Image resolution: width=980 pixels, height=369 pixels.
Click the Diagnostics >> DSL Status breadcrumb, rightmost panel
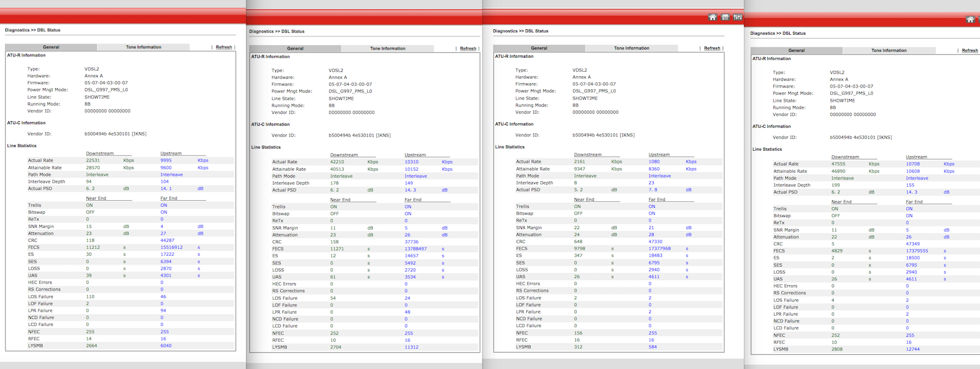pyautogui.click(x=778, y=33)
